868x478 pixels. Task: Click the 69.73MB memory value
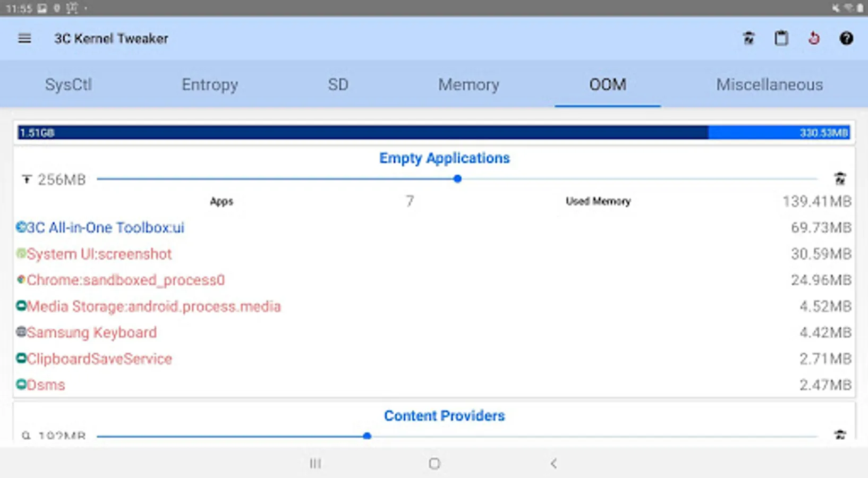pos(821,227)
